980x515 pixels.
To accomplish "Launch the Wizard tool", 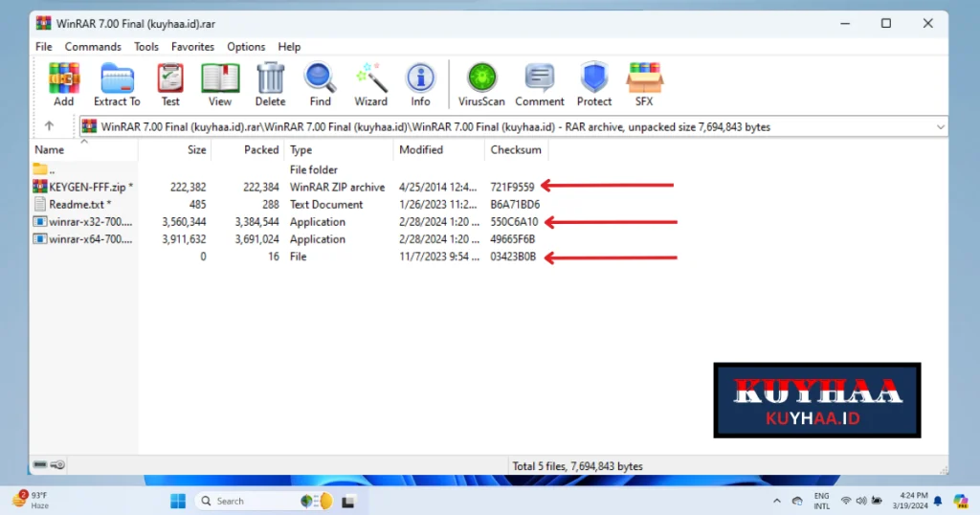I will click(x=370, y=84).
